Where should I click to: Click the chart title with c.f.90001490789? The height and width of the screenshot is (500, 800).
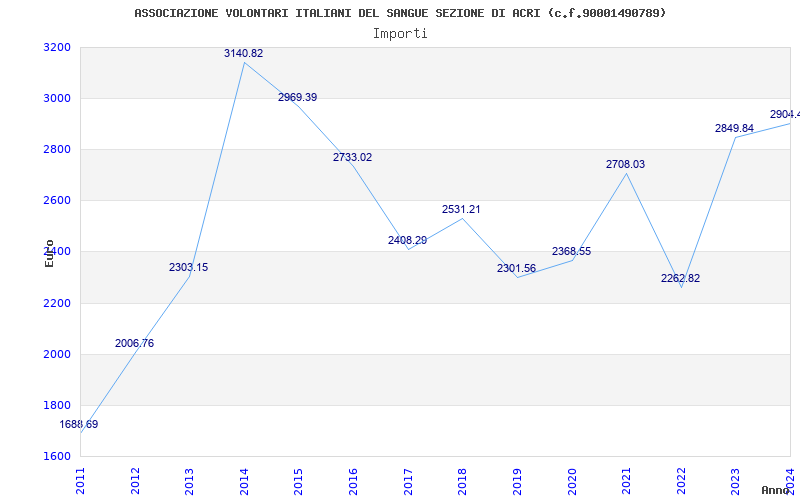(401, 13)
